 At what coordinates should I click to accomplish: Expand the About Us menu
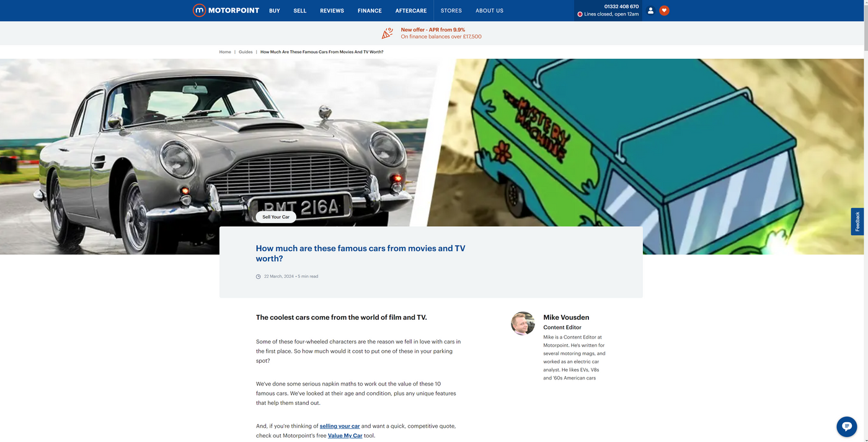coord(489,11)
